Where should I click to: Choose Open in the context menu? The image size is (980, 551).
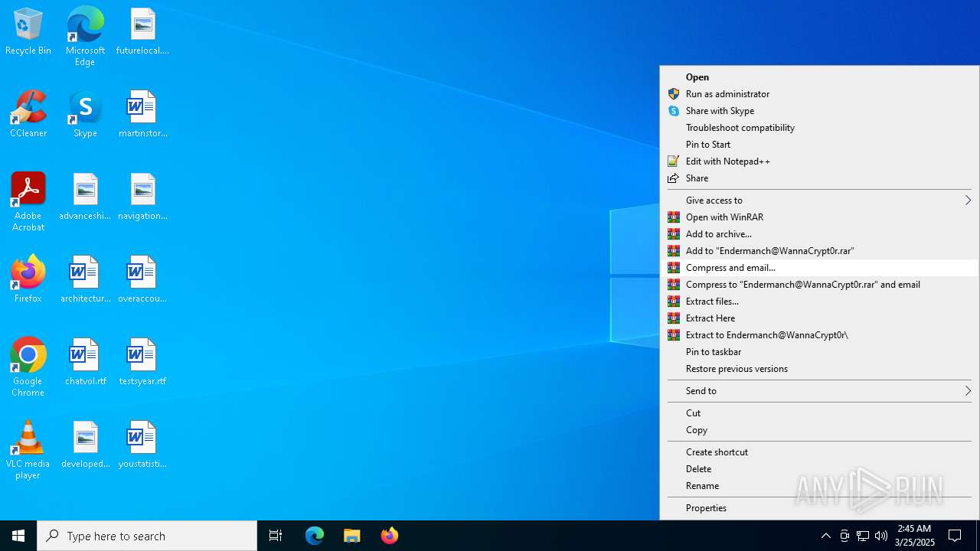click(x=819, y=77)
